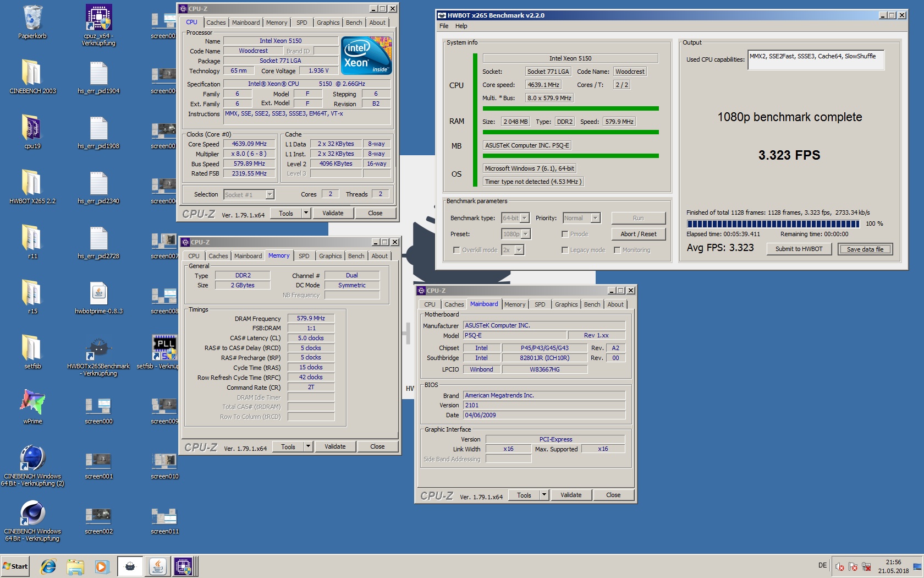924x578 pixels.
Task: Open the Benchmark type 64-bit dropdown
Action: [515, 218]
